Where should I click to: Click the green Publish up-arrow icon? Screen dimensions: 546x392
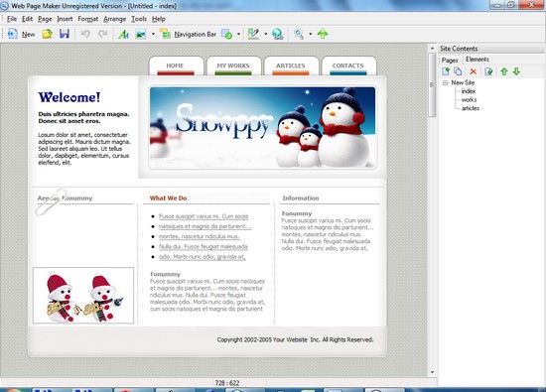tap(323, 34)
